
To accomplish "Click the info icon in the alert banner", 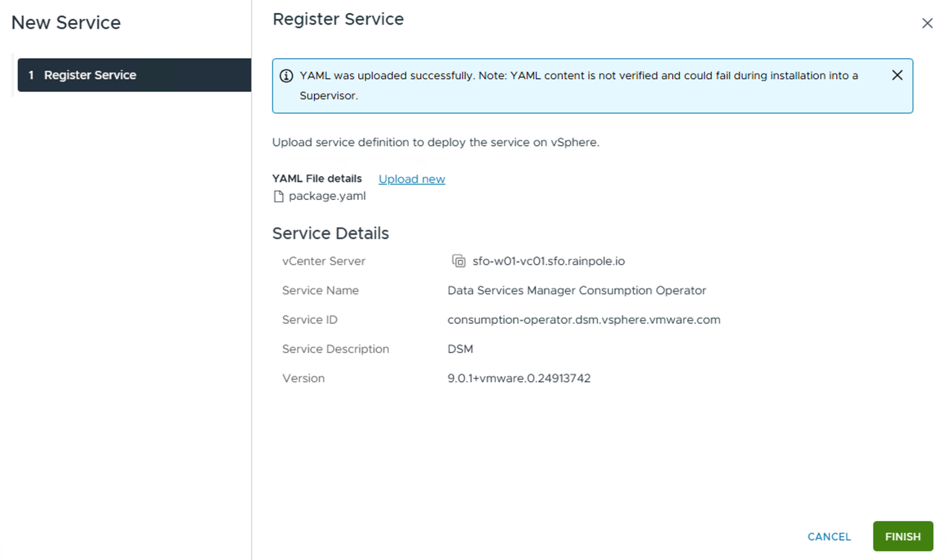I will click(x=286, y=76).
